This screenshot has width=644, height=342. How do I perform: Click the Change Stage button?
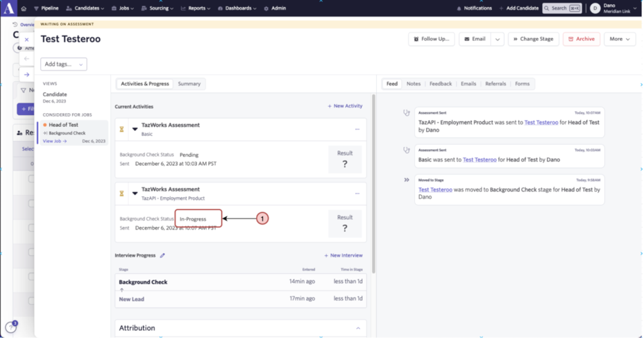(533, 39)
